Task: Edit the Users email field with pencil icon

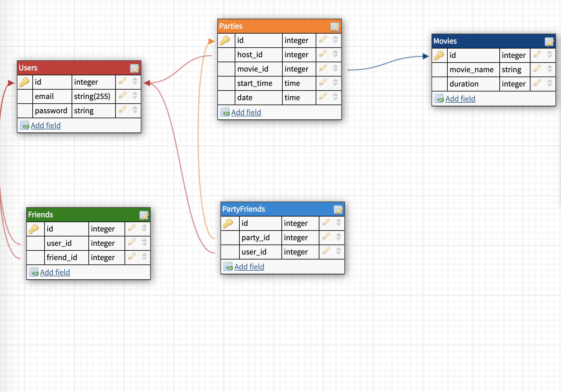Action: pyautogui.click(x=123, y=95)
